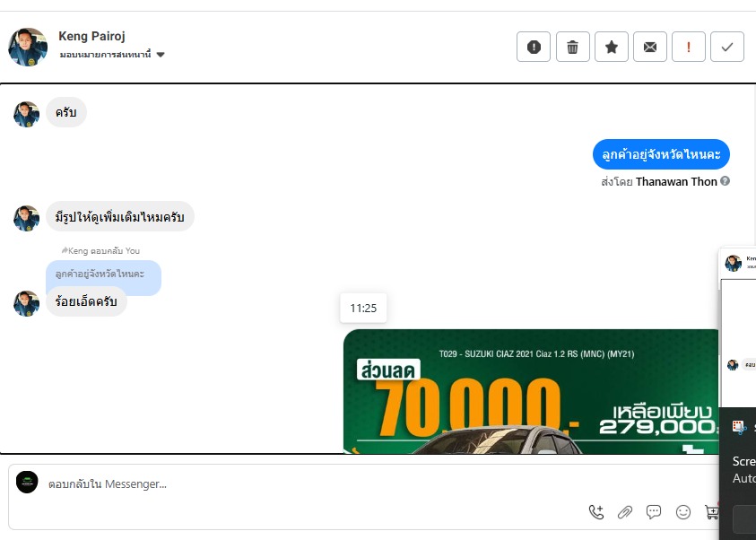Click Keng Pairoj header profile photo
The height and width of the screenshot is (540, 756).
tap(28, 47)
